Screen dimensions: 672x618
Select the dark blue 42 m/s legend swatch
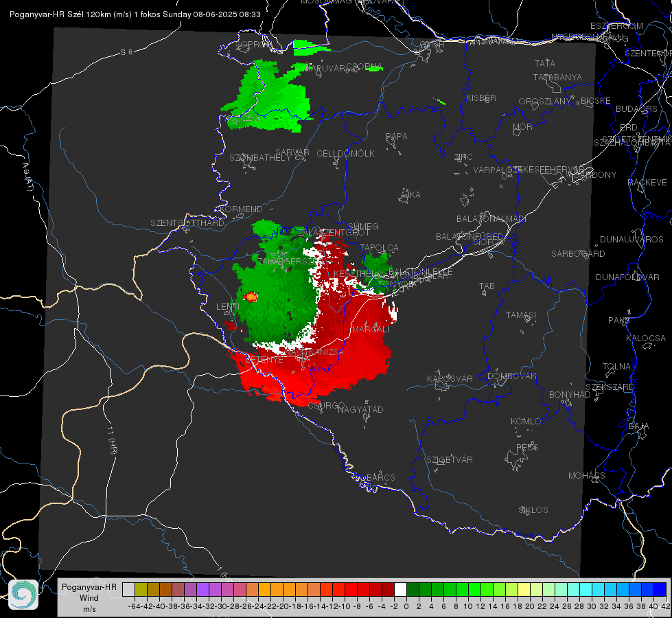tap(660, 589)
